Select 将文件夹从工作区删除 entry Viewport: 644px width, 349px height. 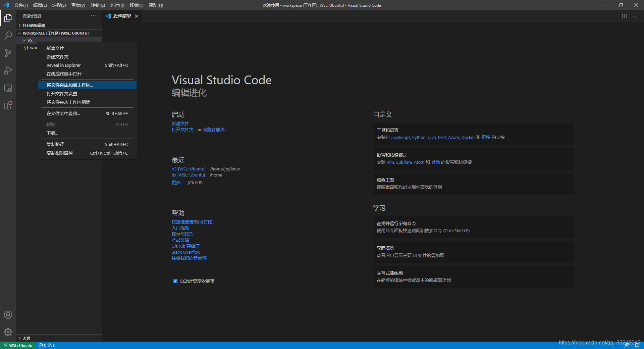[87, 102]
